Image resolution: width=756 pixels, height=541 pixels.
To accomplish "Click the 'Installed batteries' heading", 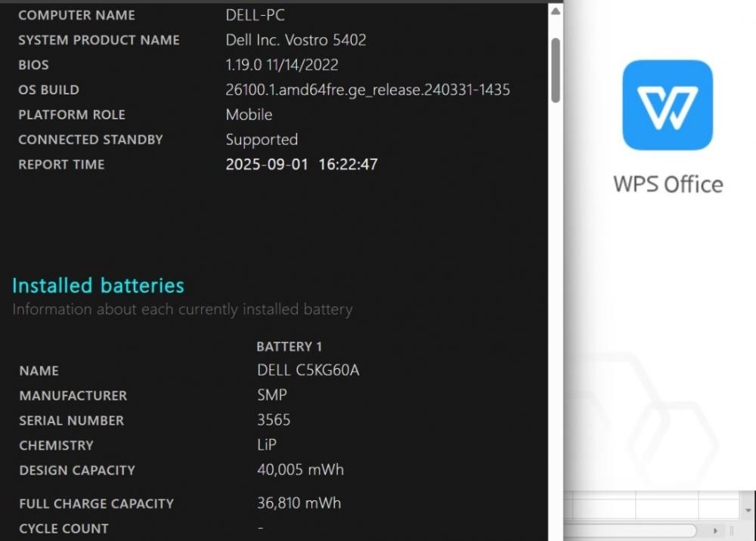I will coord(98,285).
